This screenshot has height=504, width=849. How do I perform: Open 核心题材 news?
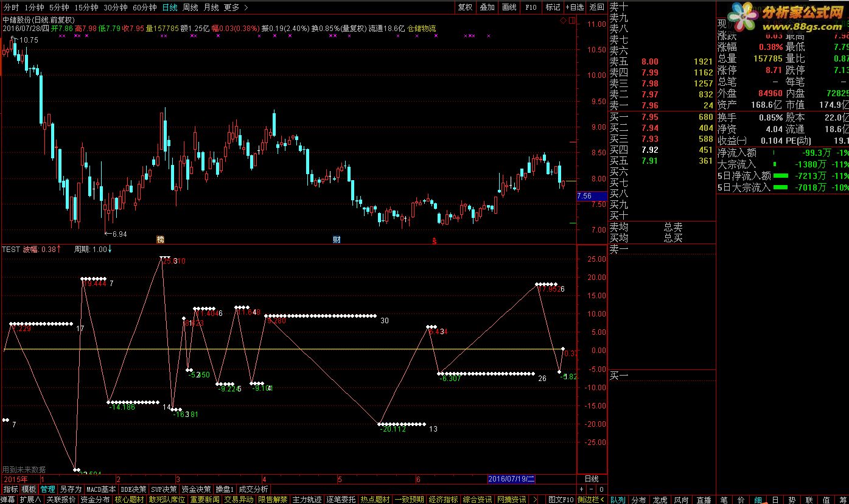tap(130, 499)
